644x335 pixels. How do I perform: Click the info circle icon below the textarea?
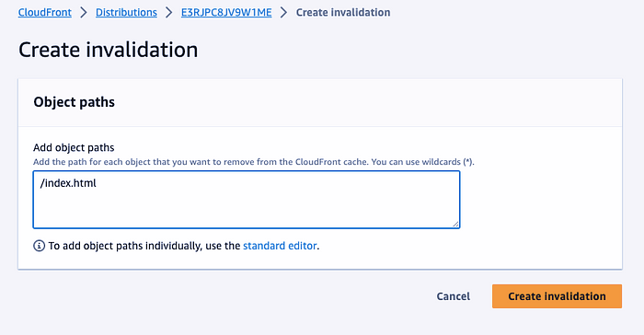(x=39, y=246)
